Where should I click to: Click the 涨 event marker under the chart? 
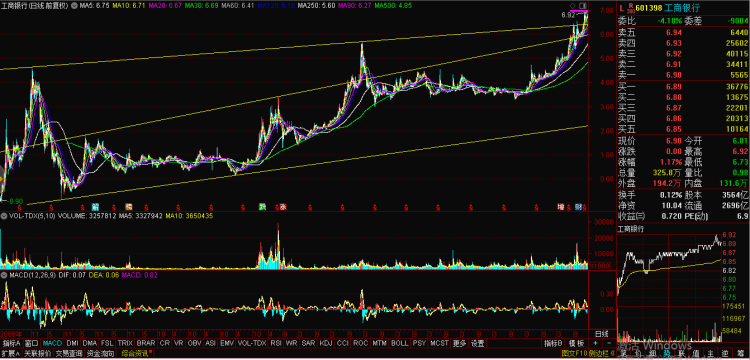283,207
